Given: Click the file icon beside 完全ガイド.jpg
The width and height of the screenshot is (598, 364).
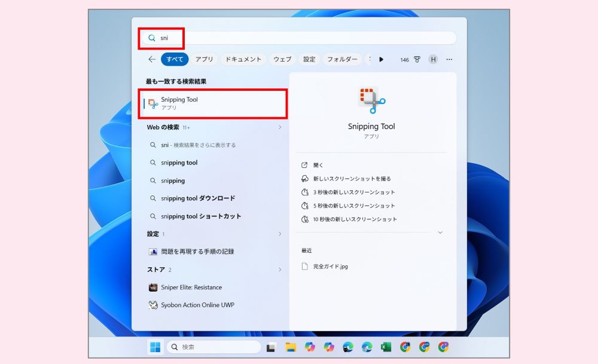Looking at the screenshot, I should (304, 266).
